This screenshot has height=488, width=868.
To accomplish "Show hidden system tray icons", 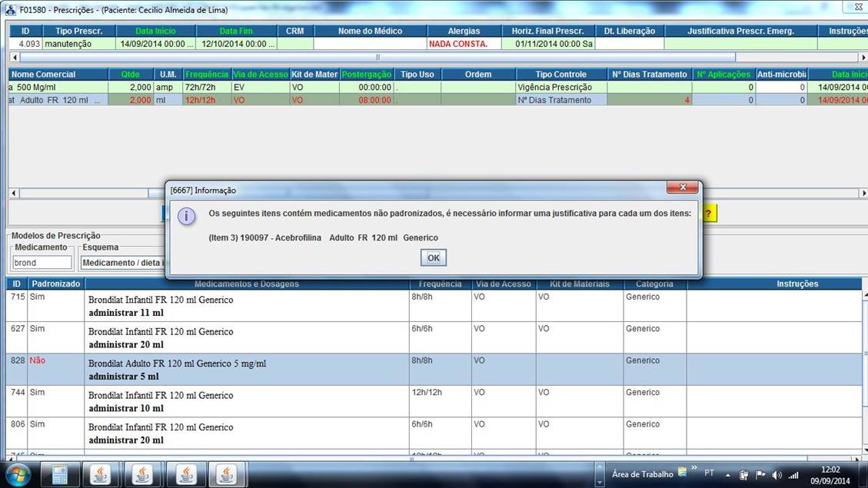I will click(727, 475).
